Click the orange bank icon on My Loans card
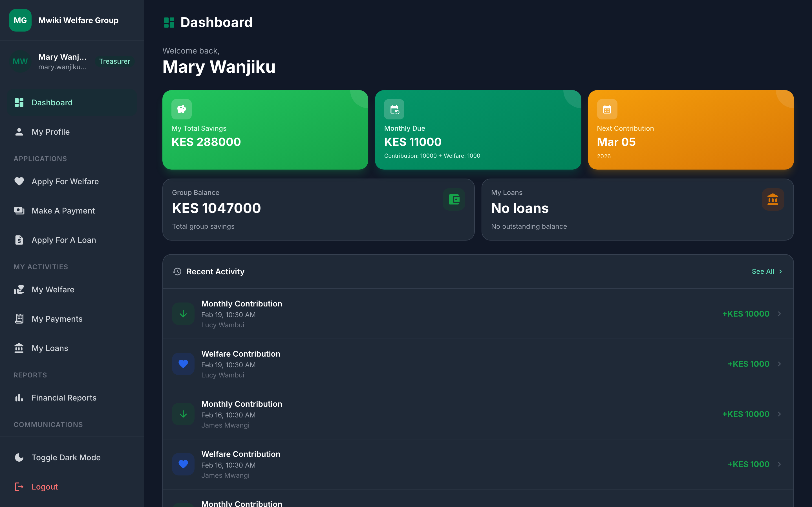This screenshot has height=507, width=812. (773, 199)
